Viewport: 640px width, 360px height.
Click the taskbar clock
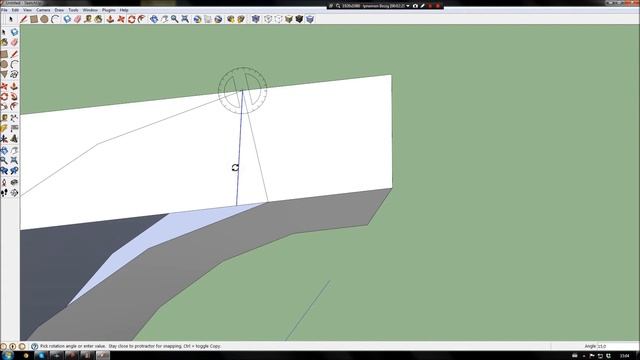(x=624, y=356)
